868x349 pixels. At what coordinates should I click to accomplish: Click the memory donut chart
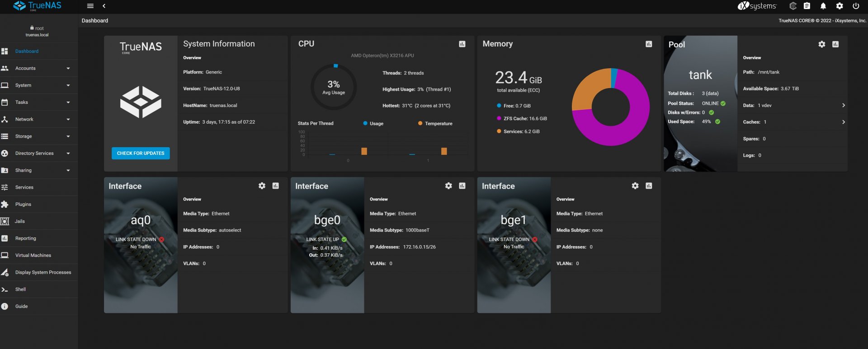(x=611, y=107)
